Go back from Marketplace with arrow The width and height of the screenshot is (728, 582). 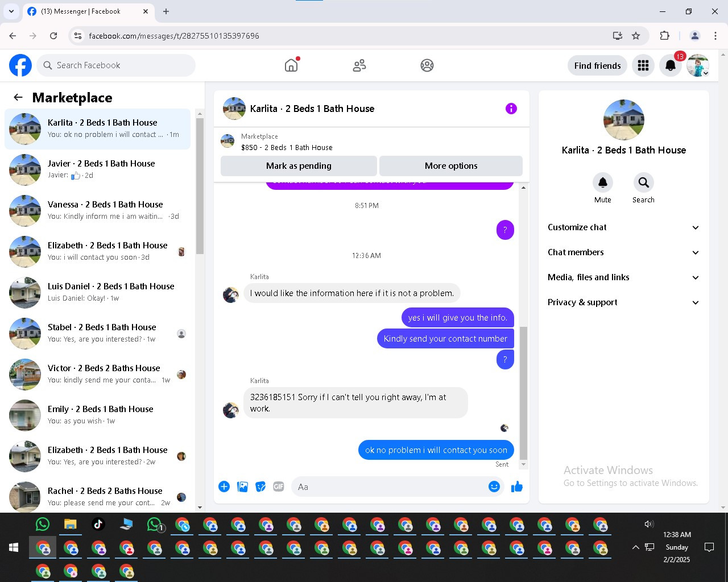tap(18, 97)
